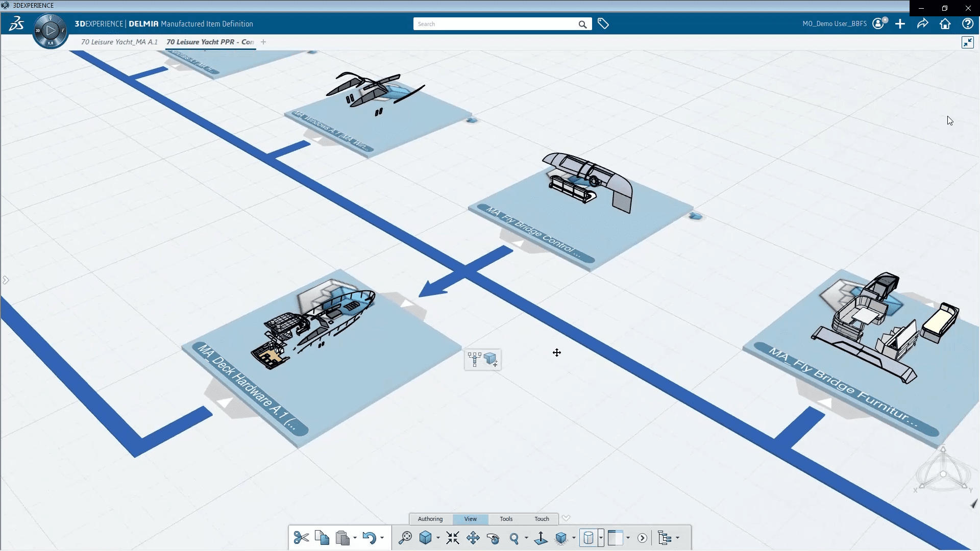Click the pan/hand navigation tool
This screenshot has height=551, width=980.
[473, 537]
